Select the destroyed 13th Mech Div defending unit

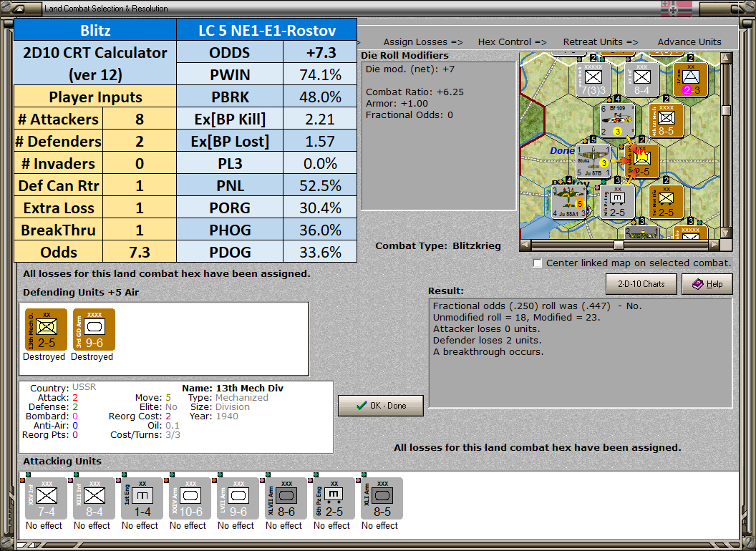coord(46,329)
